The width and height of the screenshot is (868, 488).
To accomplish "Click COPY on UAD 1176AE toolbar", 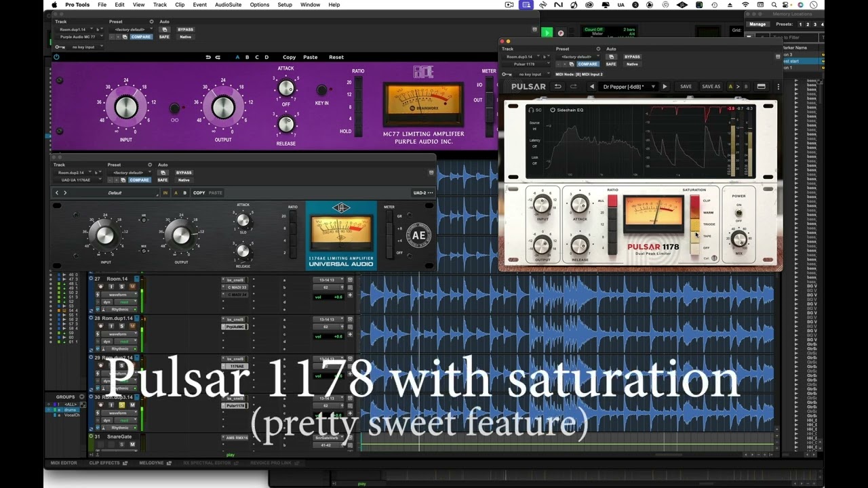I will point(199,192).
